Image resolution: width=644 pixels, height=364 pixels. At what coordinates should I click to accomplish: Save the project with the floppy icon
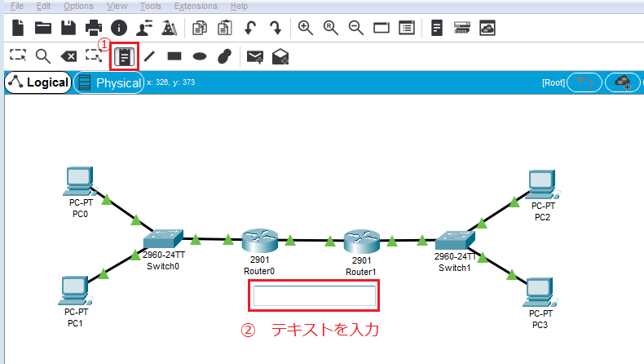click(x=68, y=28)
